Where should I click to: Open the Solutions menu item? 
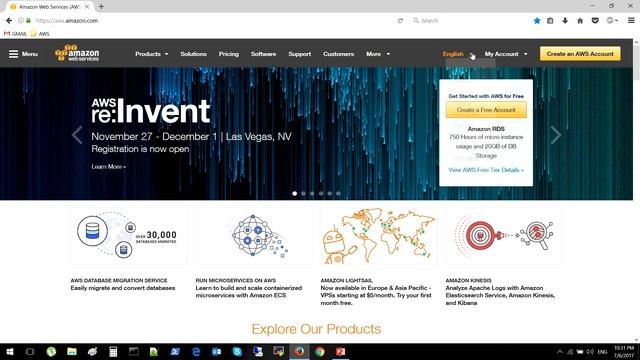pos(193,54)
